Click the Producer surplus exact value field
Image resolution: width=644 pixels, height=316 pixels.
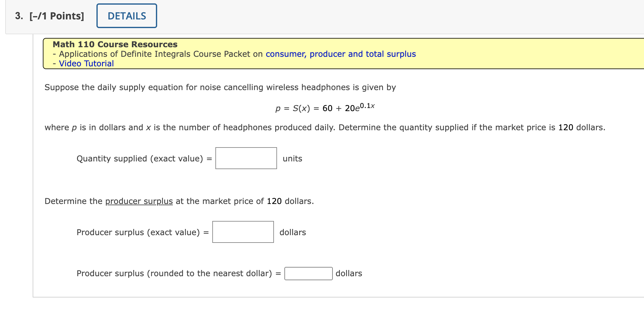point(243,232)
